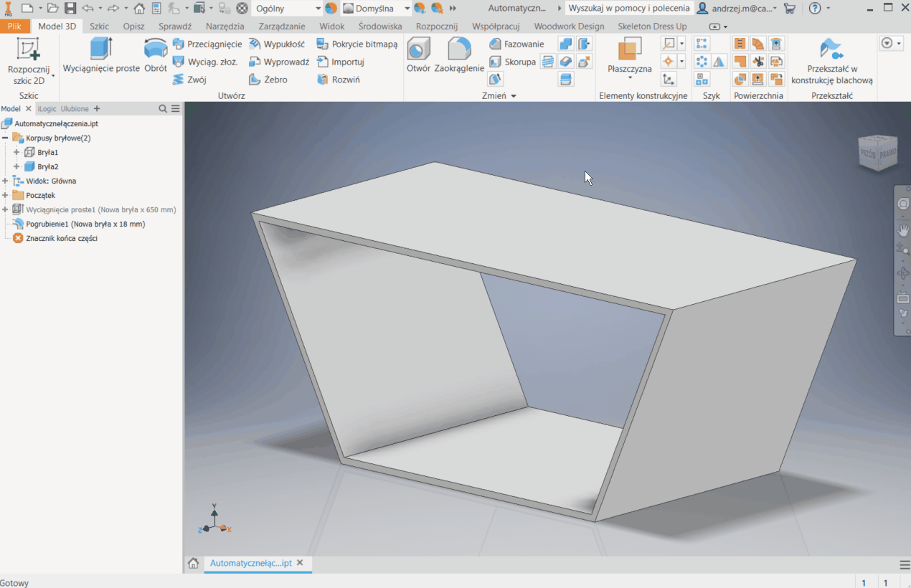The width and height of the screenshot is (911, 588).
Task: Collapse the Korpusy bryłowe folder
Action: coord(5,138)
